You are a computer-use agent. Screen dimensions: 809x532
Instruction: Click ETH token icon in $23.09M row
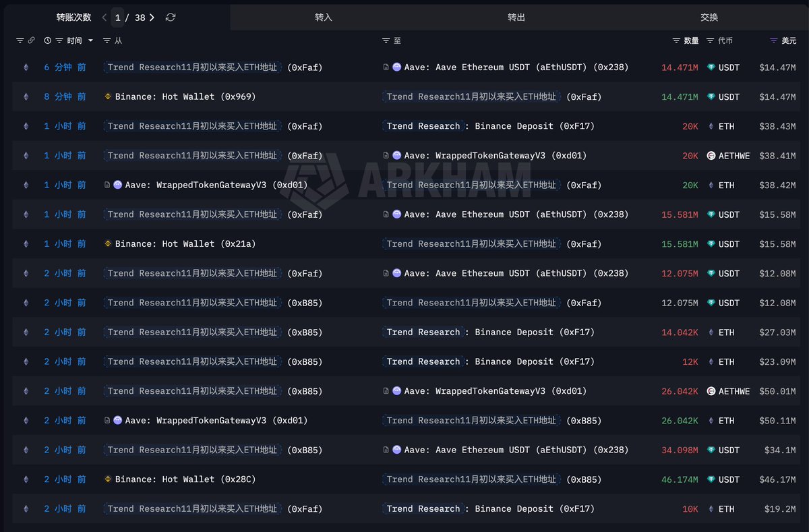click(x=711, y=361)
